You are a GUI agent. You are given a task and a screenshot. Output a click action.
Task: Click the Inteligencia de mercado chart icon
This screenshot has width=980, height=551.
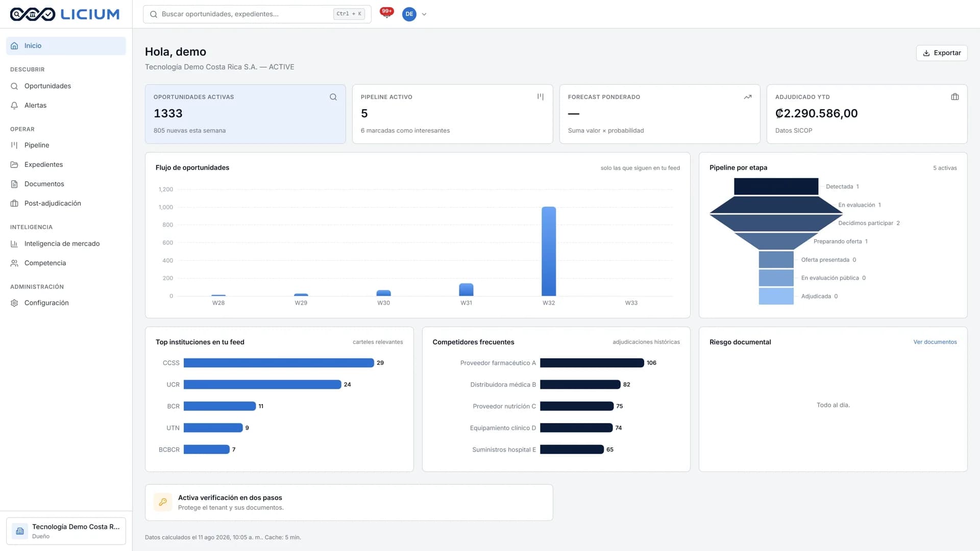pyautogui.click(x=14, y=244)
